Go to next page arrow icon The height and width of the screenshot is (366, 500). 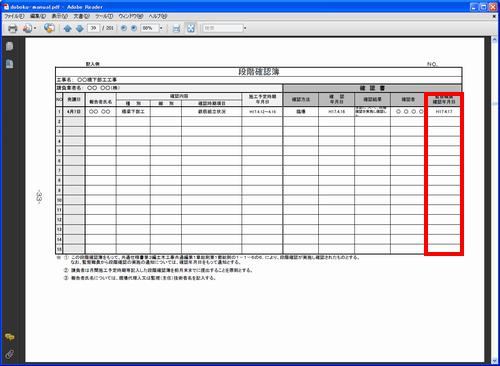tap(79, 29)
